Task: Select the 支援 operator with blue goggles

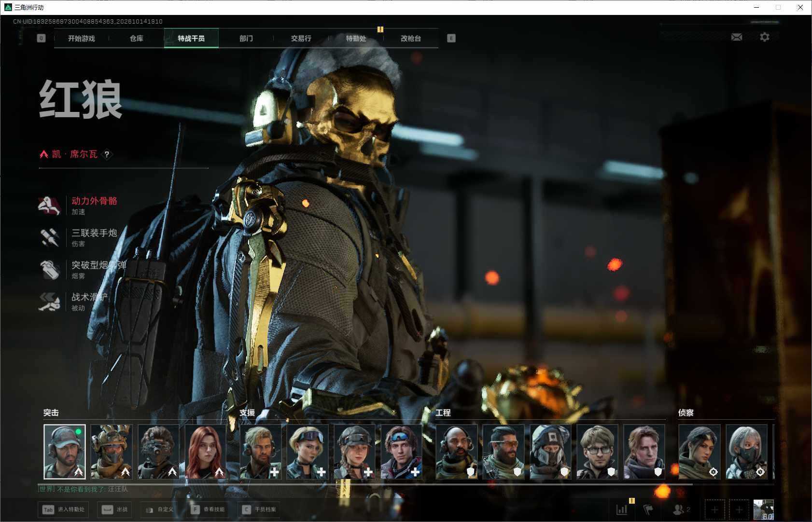Action: pos(401,452)
